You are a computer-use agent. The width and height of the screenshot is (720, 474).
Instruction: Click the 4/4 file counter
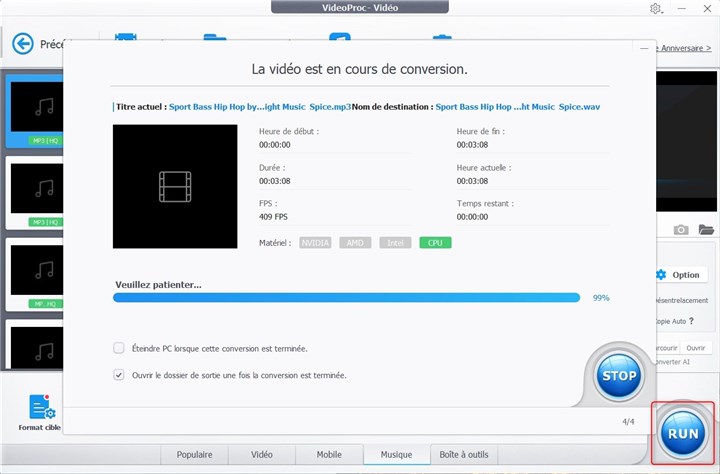[628, 421]
